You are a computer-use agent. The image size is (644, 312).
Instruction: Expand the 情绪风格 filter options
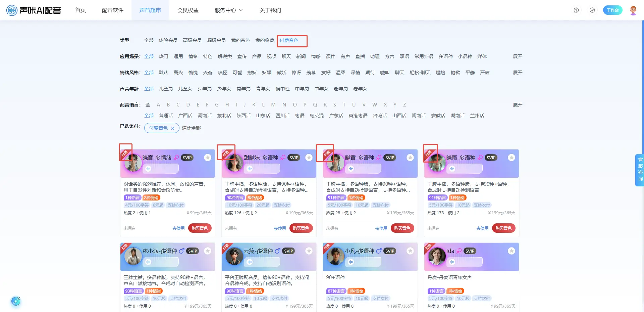517,73
